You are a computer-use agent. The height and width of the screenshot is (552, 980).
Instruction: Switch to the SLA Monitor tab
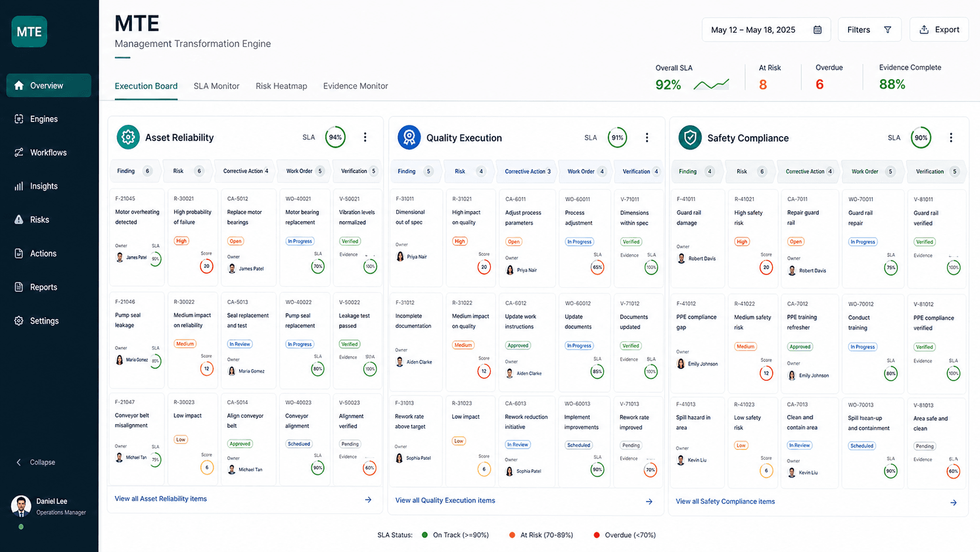click(x=216, y=86)
